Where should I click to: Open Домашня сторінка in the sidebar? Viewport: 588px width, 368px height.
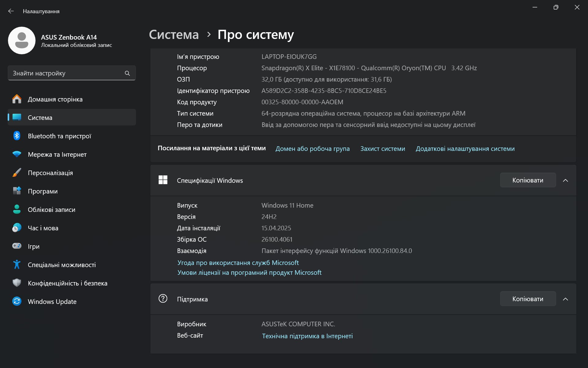point(55,99)
